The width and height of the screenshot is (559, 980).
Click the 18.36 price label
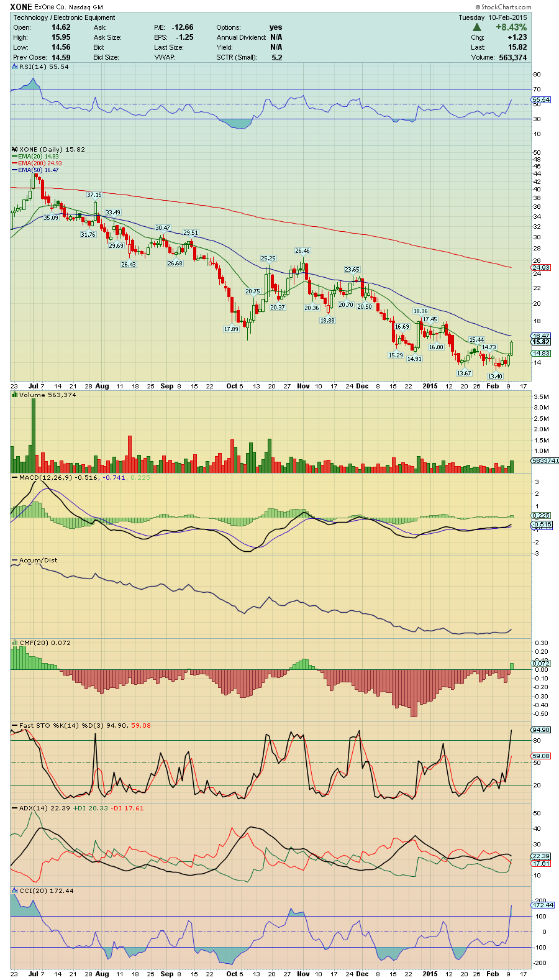[x=420, y=311]
